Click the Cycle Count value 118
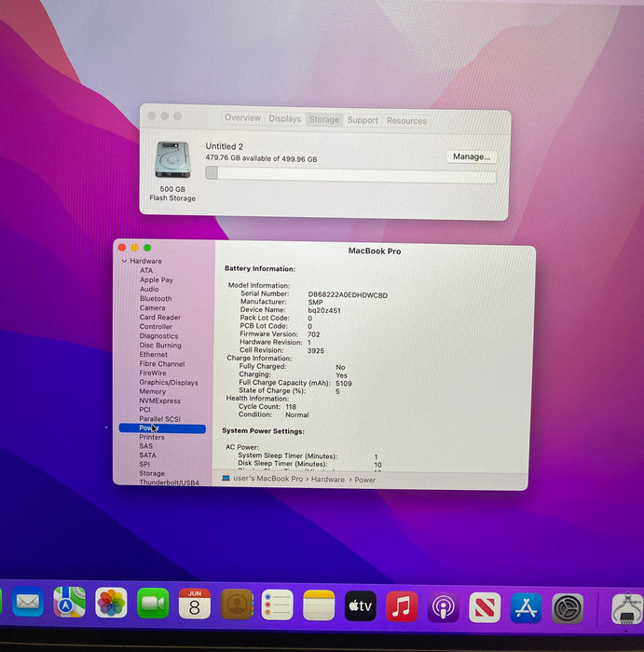This screenshot has width=644, height=652. (291, 407)
